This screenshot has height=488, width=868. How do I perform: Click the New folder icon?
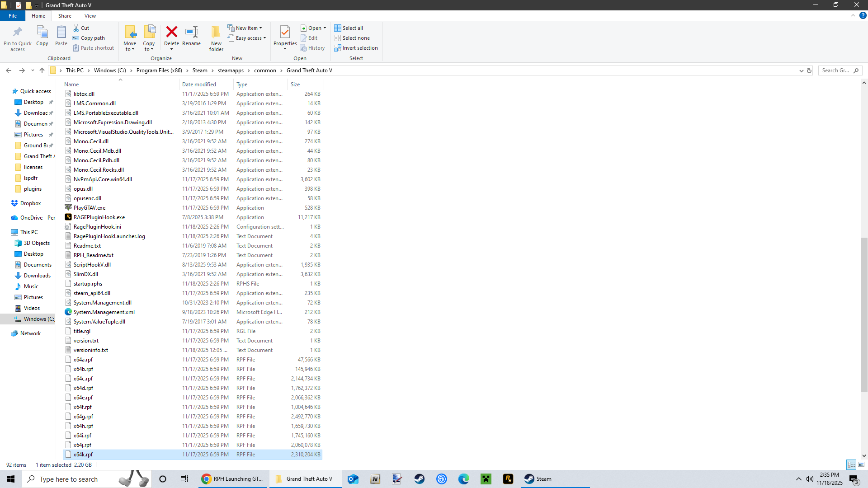point(216,32)
